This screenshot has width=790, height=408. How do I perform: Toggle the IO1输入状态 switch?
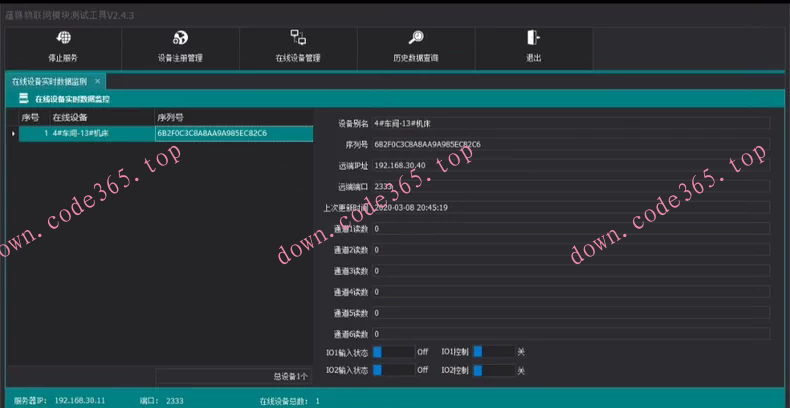click(393, 352)
